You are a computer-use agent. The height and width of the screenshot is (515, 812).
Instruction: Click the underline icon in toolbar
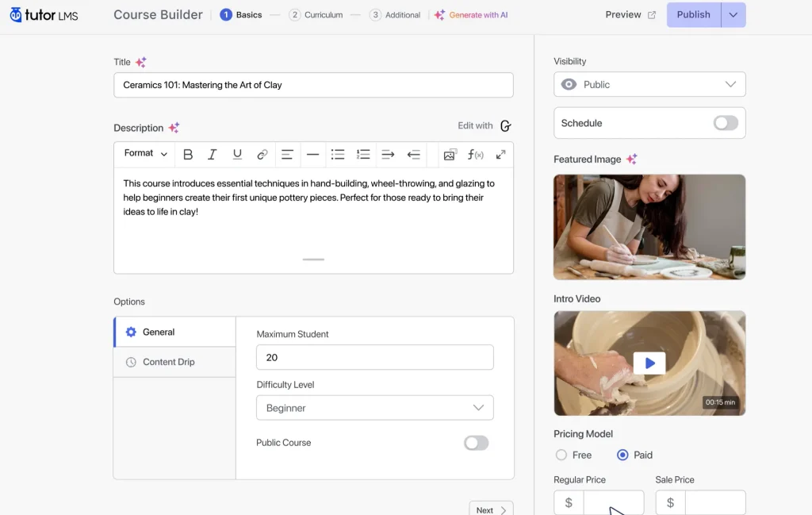[x=237, y=155]
